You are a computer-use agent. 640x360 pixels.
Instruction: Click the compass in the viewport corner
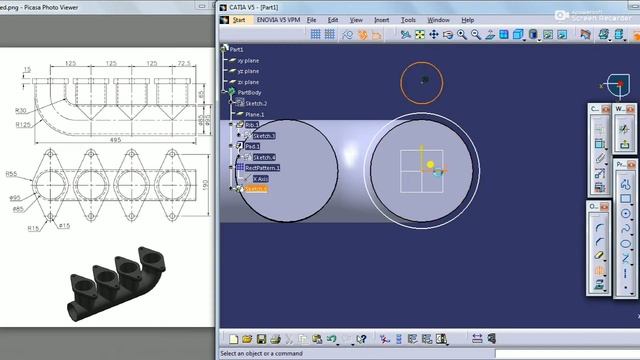[616, 86]
